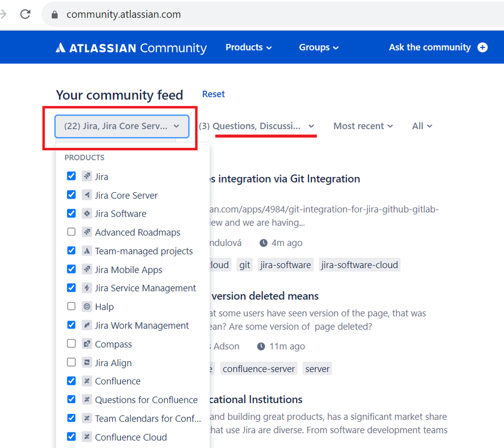Viewport: 504px width, 448px height.
Task: Click the Halp label text
Action: [104, 307]
